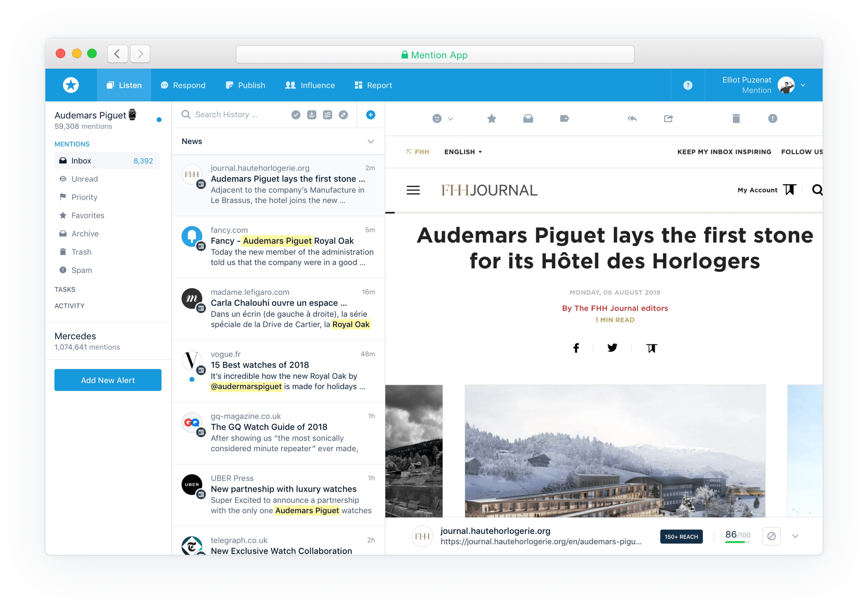Screen dimensions: 868x607
Task: Archive the mention using the envelope icon
Action: [528, 118]
